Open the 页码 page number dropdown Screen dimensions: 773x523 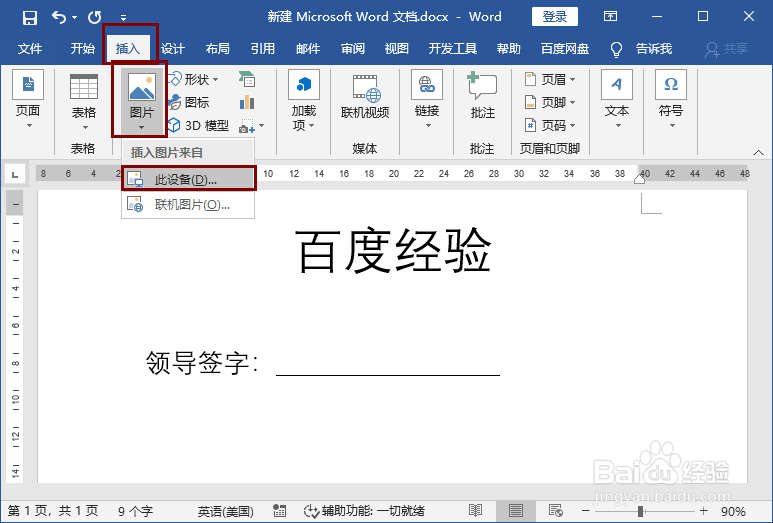point(550,126)
